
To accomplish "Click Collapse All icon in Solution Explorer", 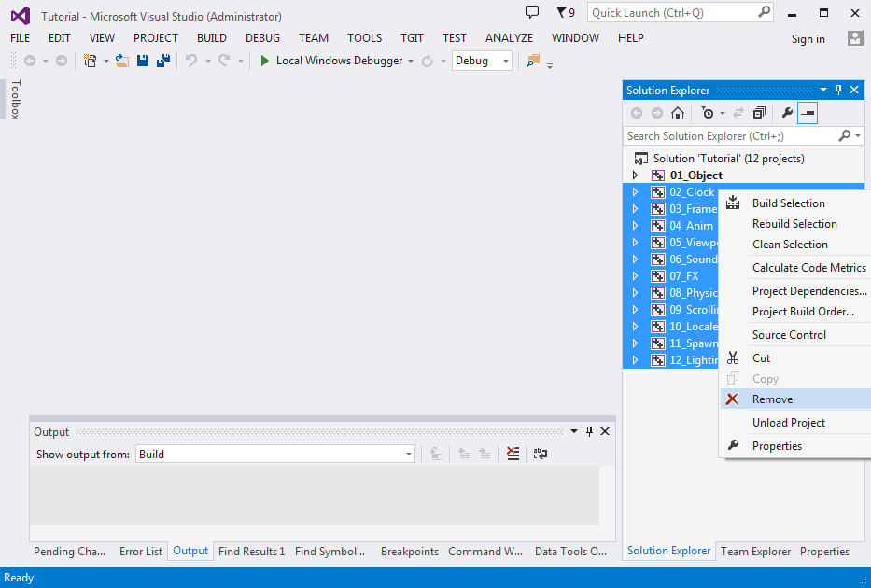I will tap(759, 113).
